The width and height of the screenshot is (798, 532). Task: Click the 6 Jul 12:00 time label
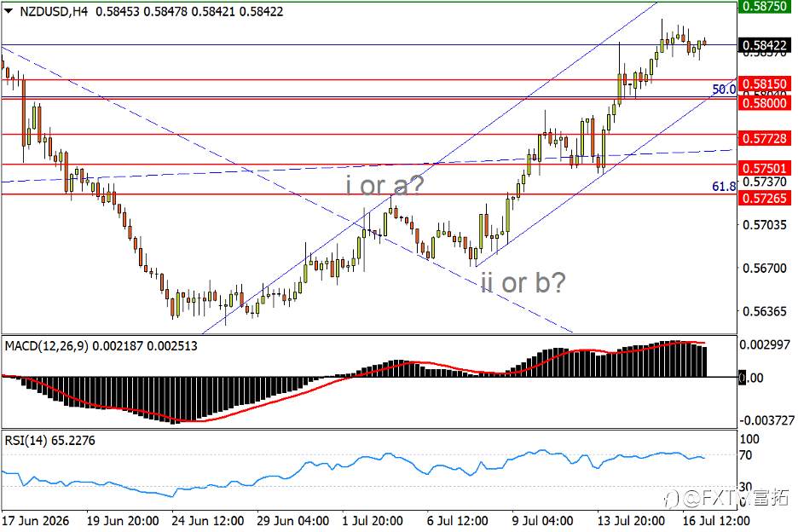[458, 521]
